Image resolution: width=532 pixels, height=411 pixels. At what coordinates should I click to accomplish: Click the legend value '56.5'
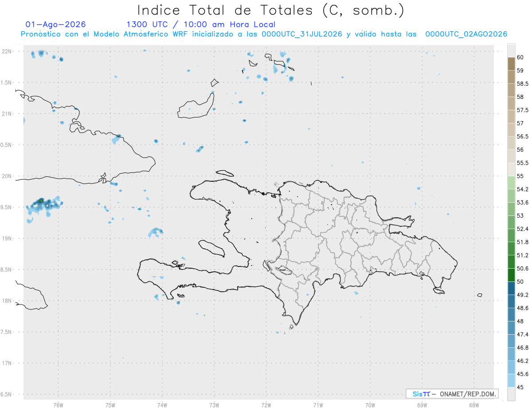(x=523, y=136)
